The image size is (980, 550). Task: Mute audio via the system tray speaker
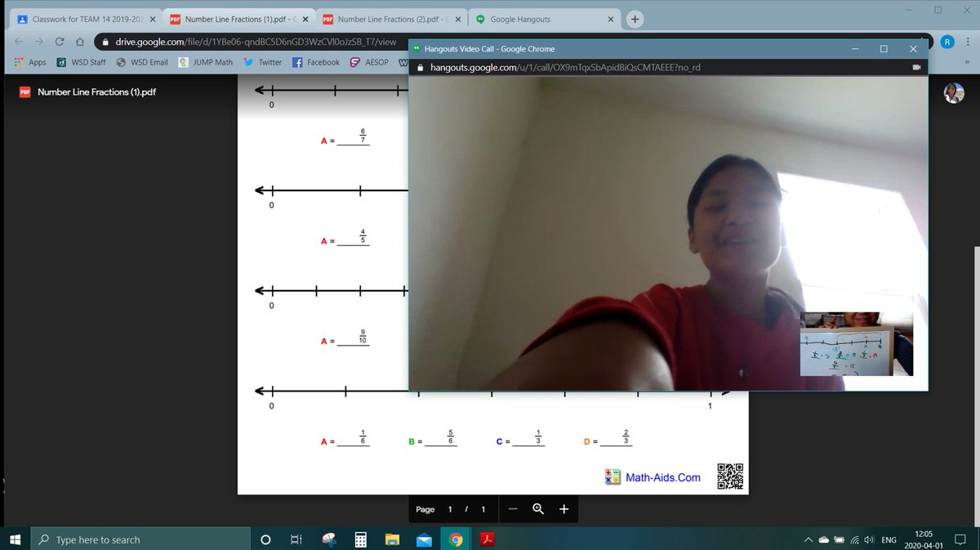868,539
